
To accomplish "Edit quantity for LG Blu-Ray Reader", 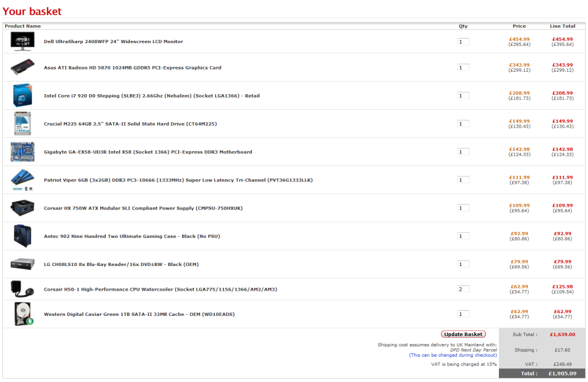I will [463, 264].
